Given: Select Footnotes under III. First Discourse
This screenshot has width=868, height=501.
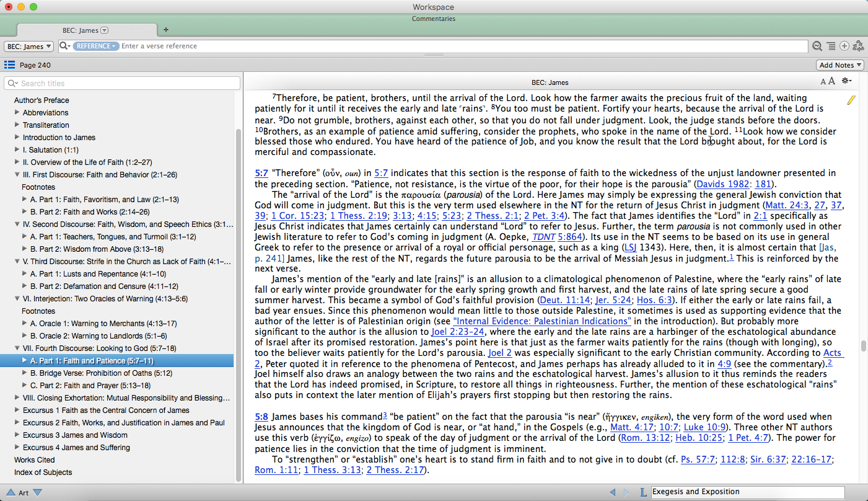Looking at the screenshot, I should pos(38,187).
